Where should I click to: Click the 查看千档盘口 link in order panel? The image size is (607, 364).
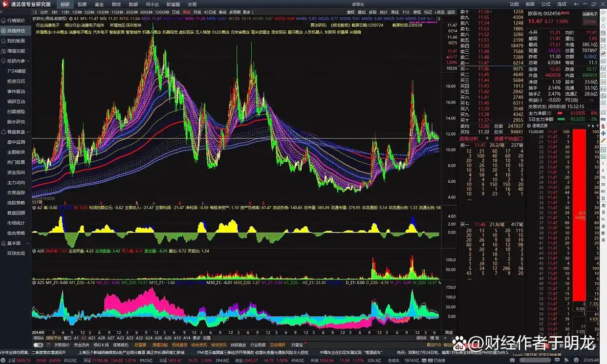508,139
